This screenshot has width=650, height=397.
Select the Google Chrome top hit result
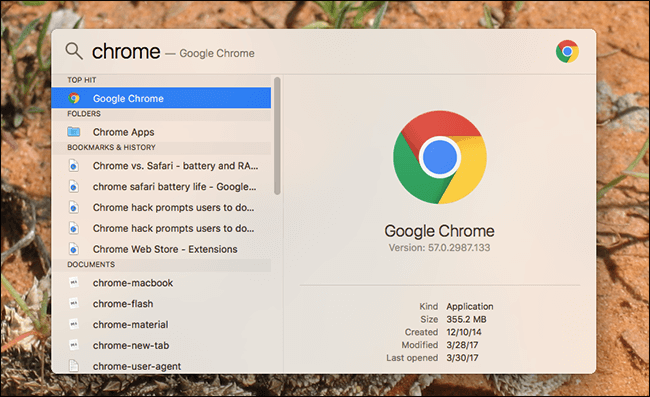click(161, 98)
